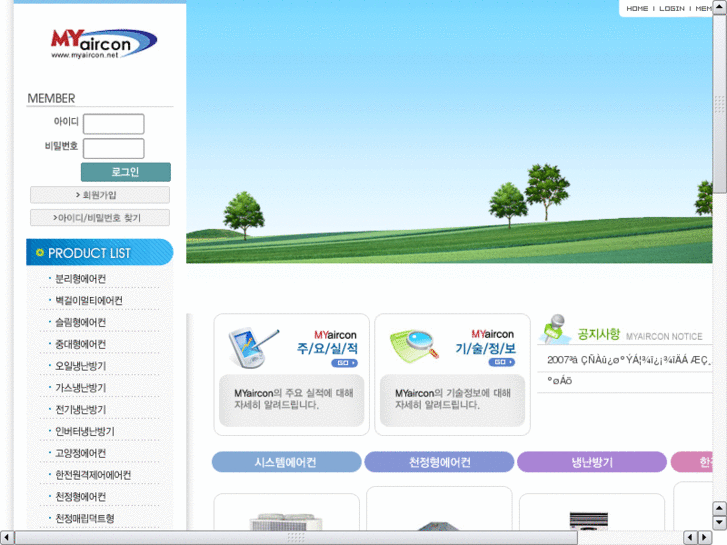
Task: Open 오일냉난방기 in product list
Action: (80, 366)
